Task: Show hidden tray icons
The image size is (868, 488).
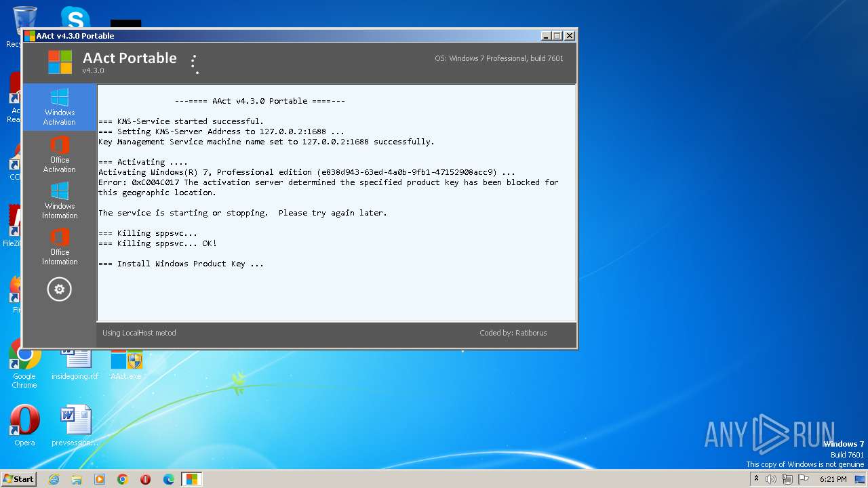Action: pos(756,479)
